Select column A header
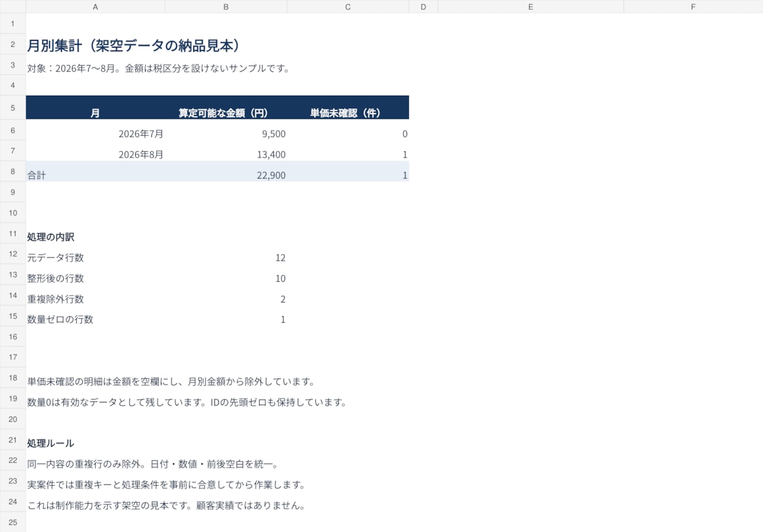The image size is (763, 532). [95, 6]
